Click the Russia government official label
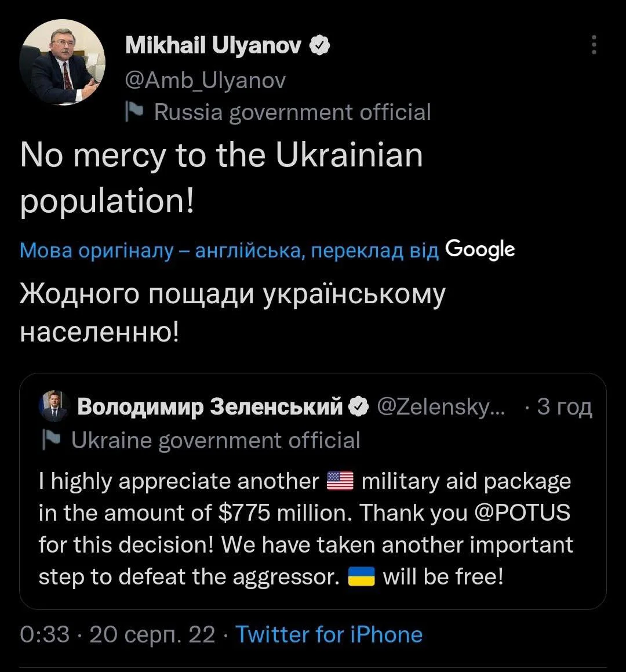 292,111
